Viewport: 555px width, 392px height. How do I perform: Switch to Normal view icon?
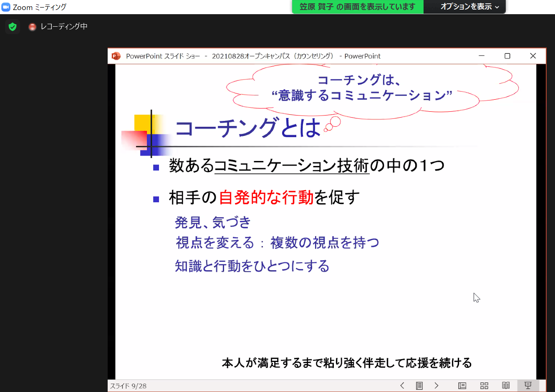[x=462, y=386]
